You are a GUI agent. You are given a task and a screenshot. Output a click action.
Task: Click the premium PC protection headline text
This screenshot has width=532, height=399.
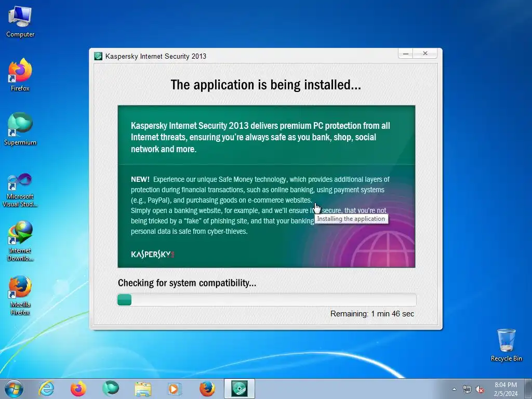click(260, 137)
